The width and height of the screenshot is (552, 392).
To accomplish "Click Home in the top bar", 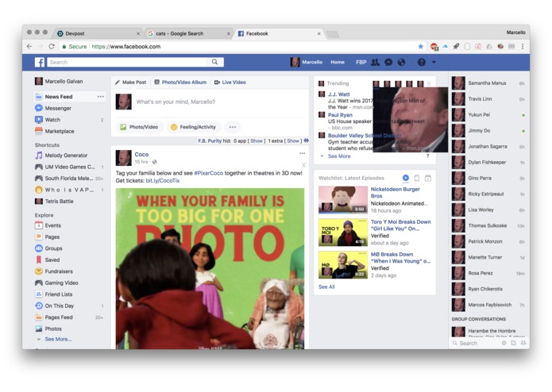I will pos(338,62).
